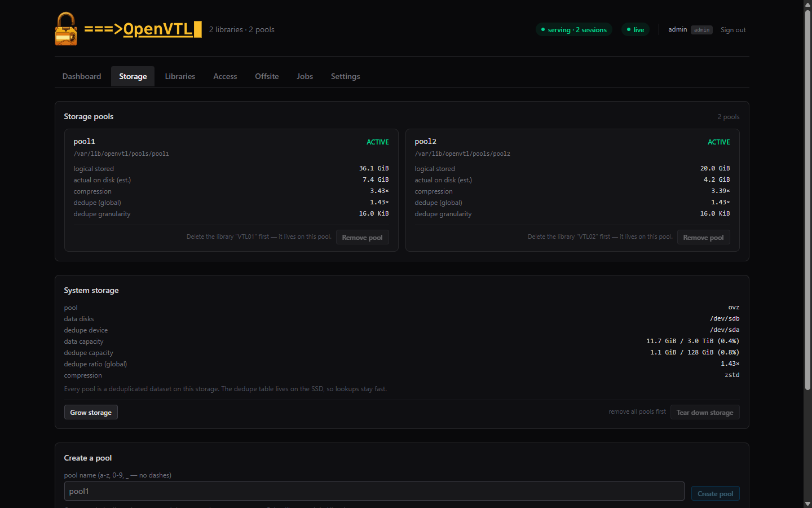Screen dimensions: 812x508
Task: Open the Settings tab
Action: click(346, 76)
